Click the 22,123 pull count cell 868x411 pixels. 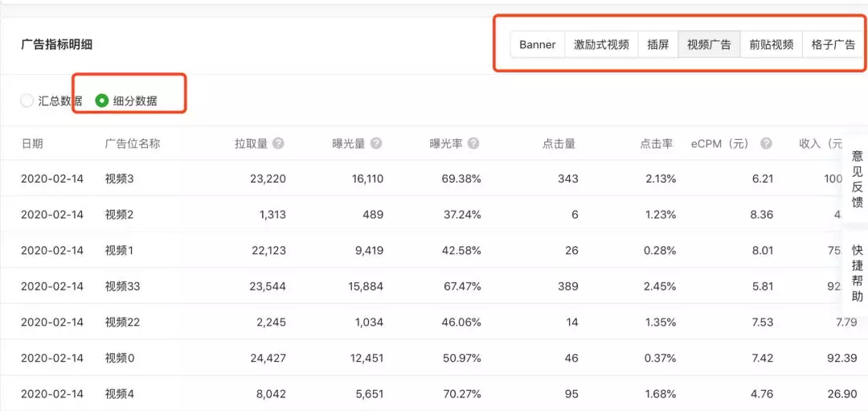click(x=268, y=250)
